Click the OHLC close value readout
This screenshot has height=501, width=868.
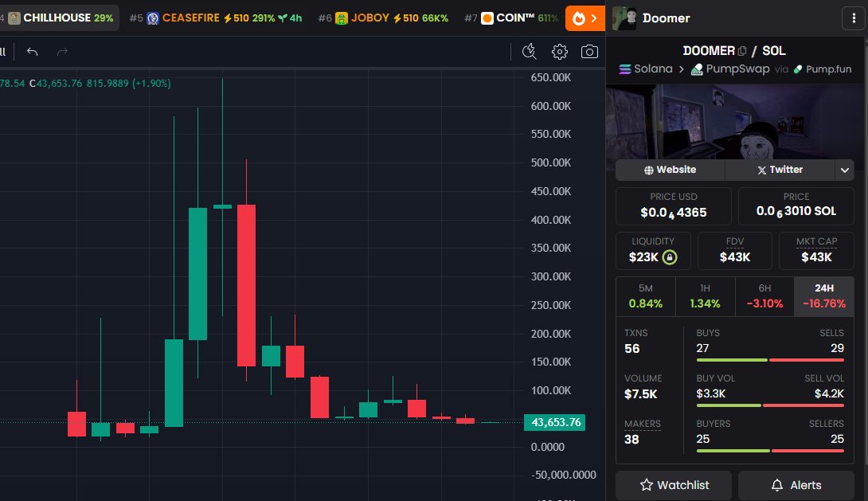pos(56,84)
